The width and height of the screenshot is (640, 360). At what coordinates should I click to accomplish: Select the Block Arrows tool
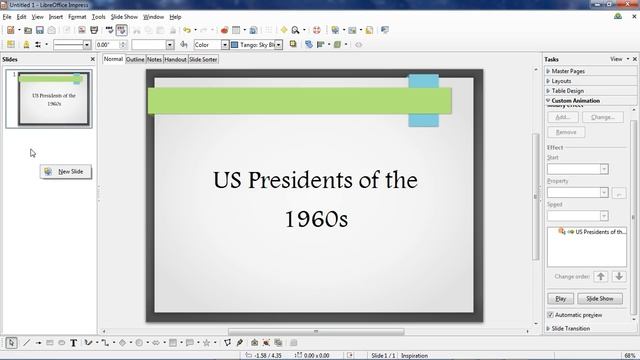[156, 343]
